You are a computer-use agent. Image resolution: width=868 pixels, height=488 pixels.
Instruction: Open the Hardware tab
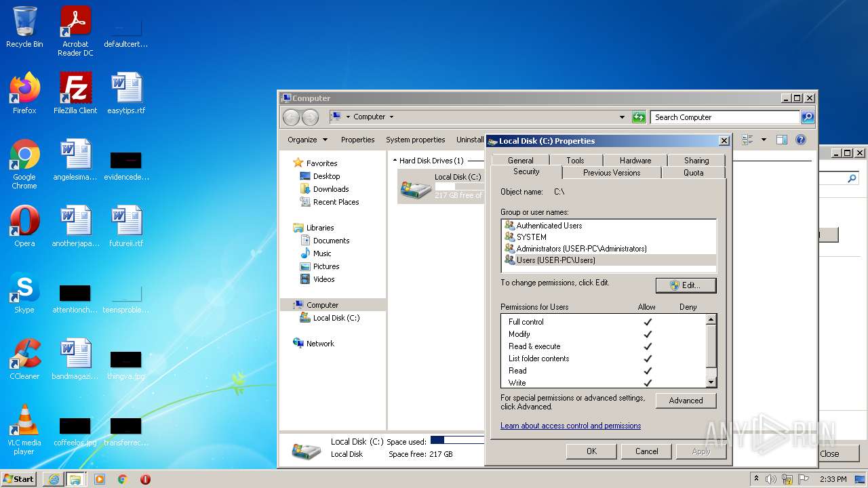point(635,161)
